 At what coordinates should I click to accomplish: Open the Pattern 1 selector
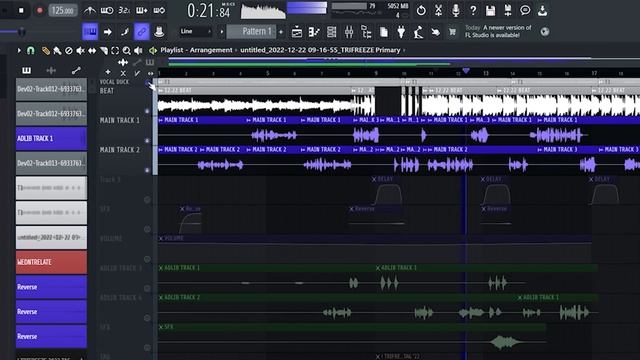click(251, 31)
